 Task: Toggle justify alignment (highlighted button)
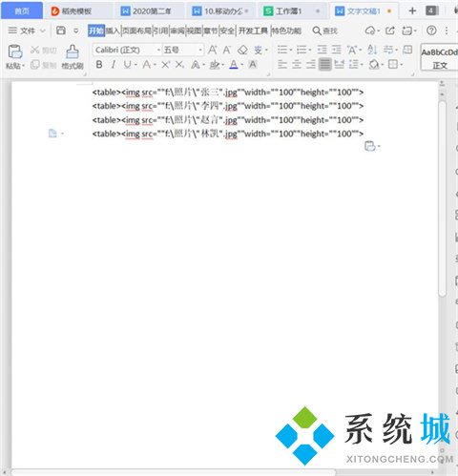pyautogui.click(x=325, y=65)
